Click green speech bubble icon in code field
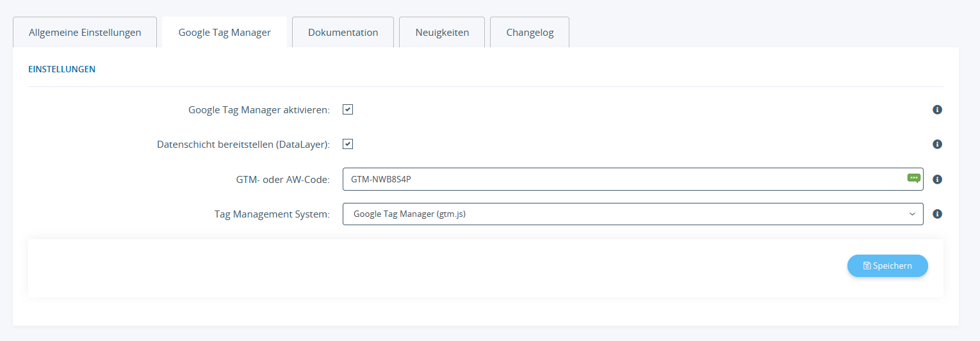Screen dimensions: 980x341 coord(914,178)
